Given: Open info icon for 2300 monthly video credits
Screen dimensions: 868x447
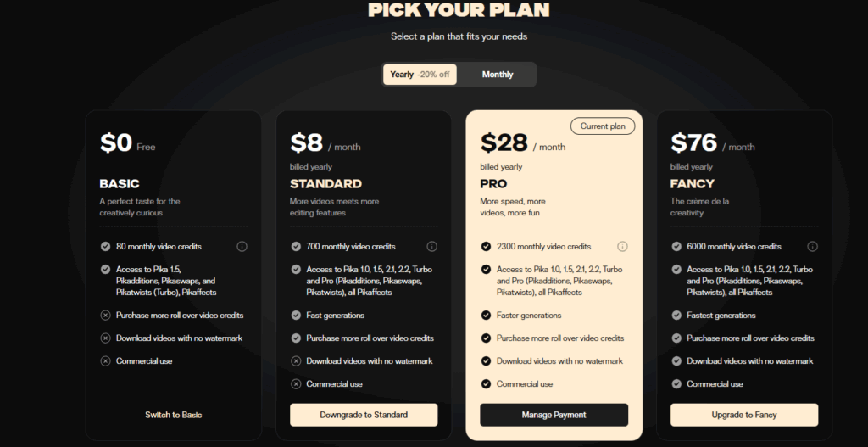Looking at the screenshot, I should [622, 247].
